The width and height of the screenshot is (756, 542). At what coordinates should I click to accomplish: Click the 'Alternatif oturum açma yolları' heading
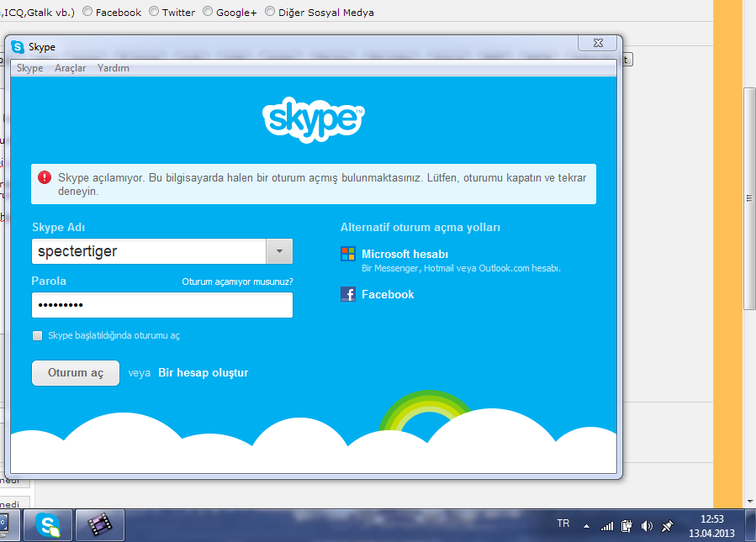(x=420, y=228)
